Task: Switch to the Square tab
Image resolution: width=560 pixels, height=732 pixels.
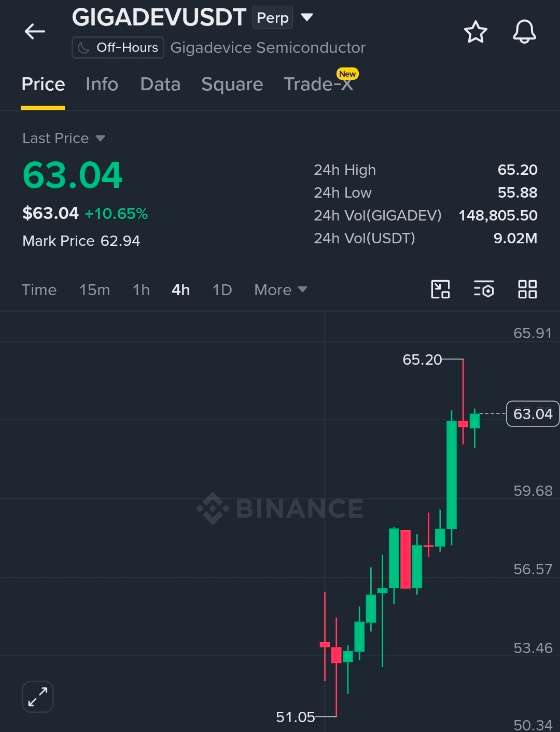Action: click(x=232, y=85)
